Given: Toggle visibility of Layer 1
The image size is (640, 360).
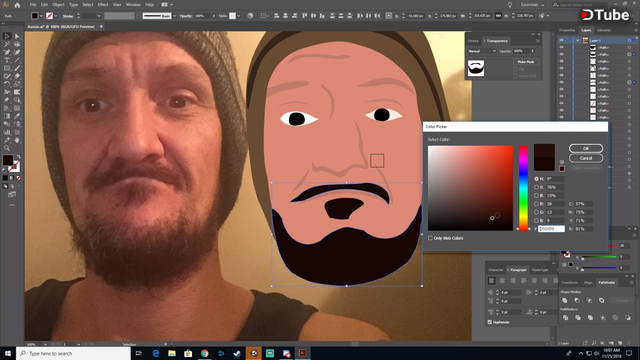Looking at the screenshot, I should (x=562, y=40).
